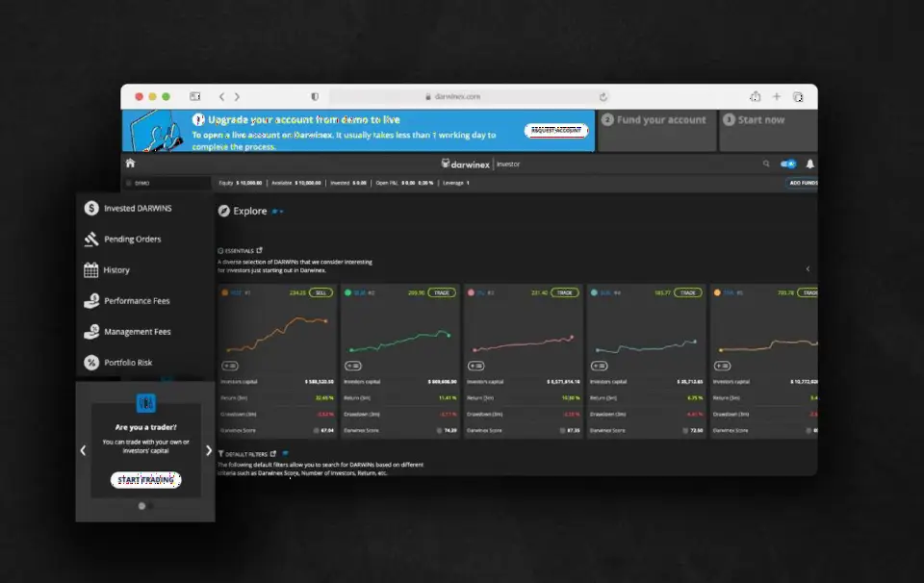Add DARWIN card #1 to a list
Screen dimensions: 924x583
pyautogui.click(x=230, y=366)
